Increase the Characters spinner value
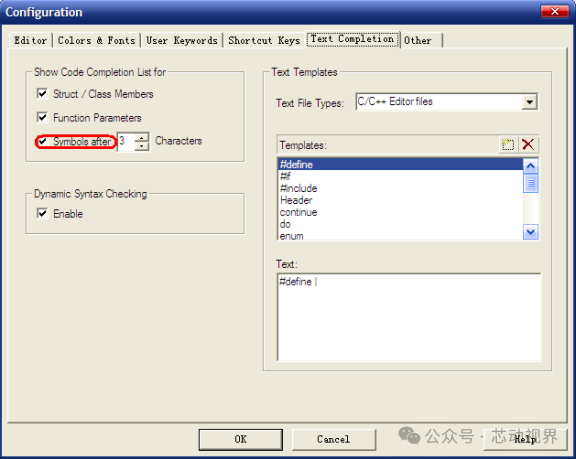This screenshot has width=576, height=459. click(142, 137)
